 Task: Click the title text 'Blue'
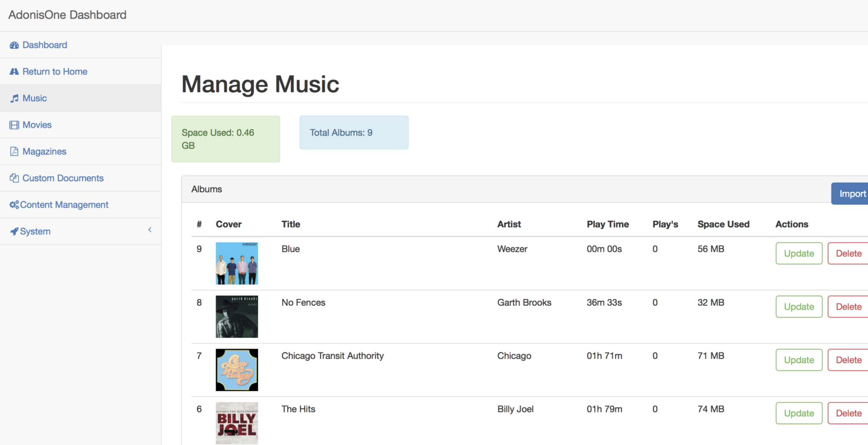(x=291, y=249)
